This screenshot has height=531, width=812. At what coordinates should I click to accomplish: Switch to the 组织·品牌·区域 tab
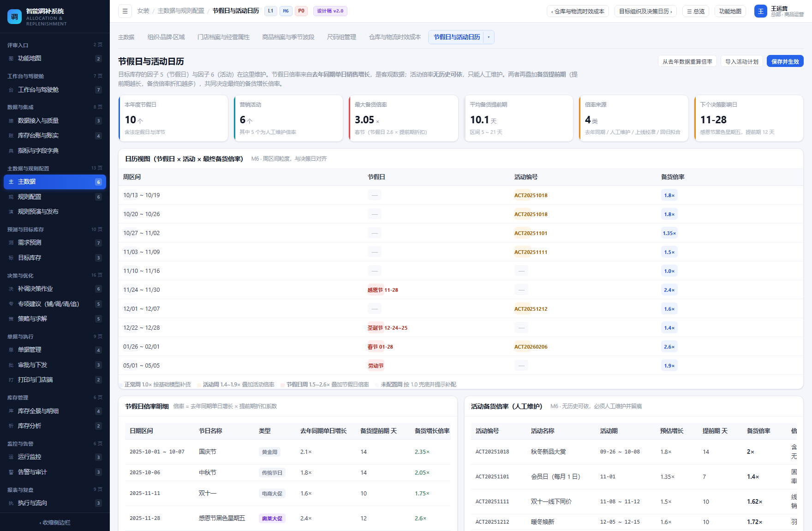[x=166, y=37]
